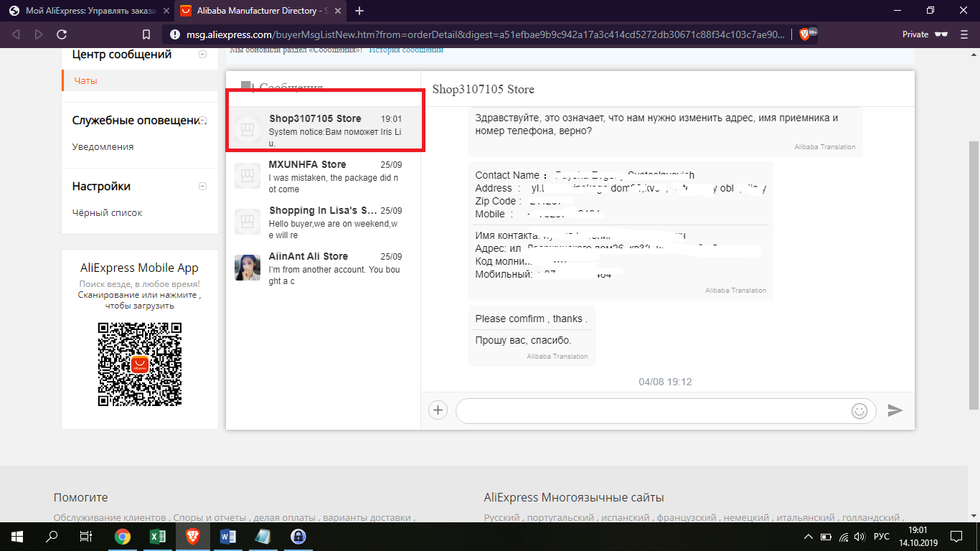Go back to the previous page
The image size is (980, 551).
(x=17, y=34)
